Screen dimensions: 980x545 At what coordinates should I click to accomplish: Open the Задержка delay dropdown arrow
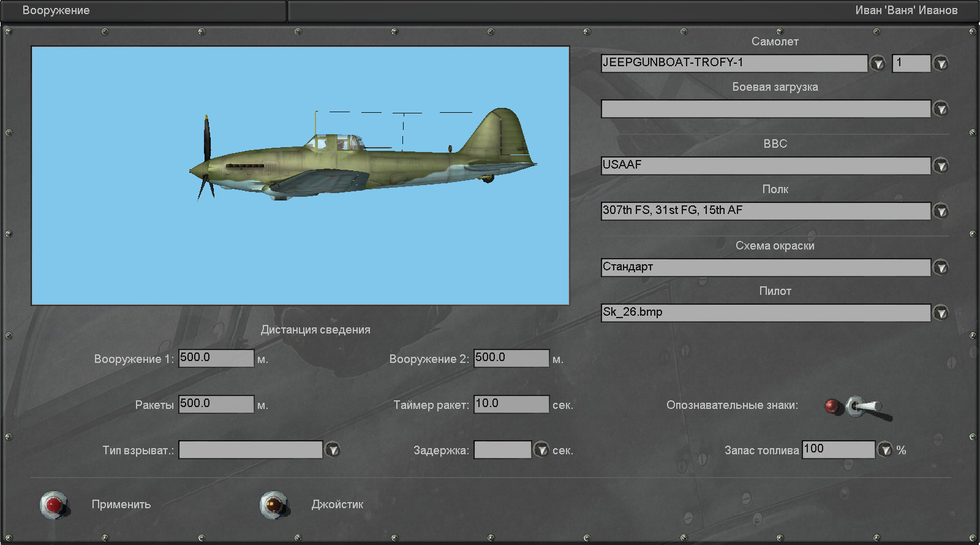(541, 450)
